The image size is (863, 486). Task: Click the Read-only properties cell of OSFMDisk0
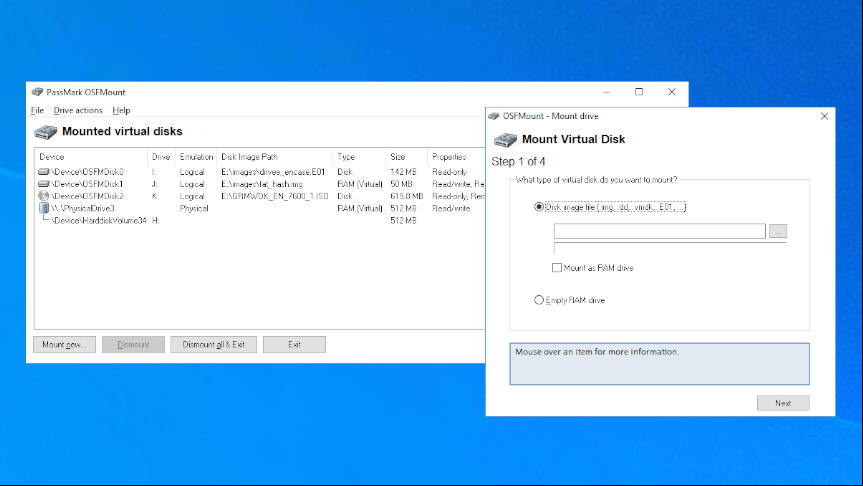(x=450, y=172)
